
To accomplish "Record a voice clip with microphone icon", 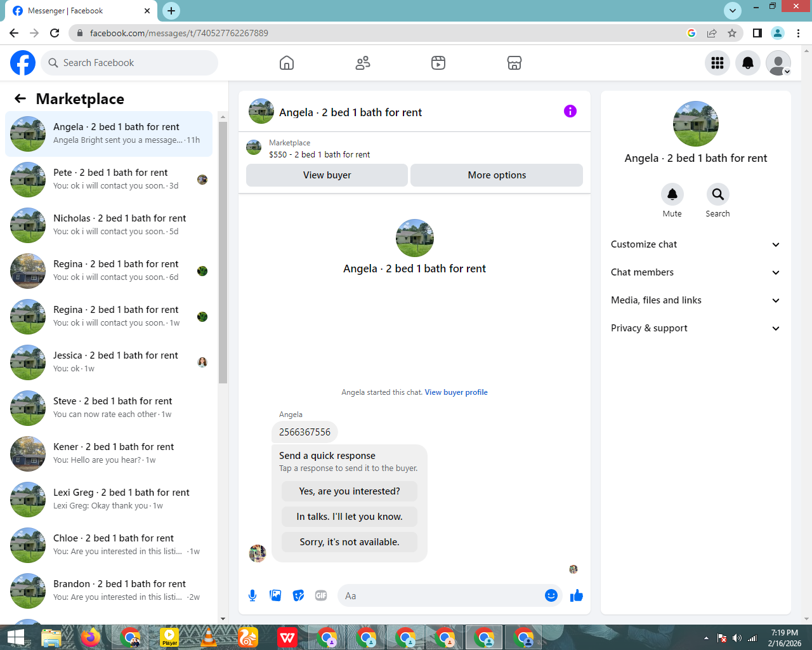I will 252,595.
